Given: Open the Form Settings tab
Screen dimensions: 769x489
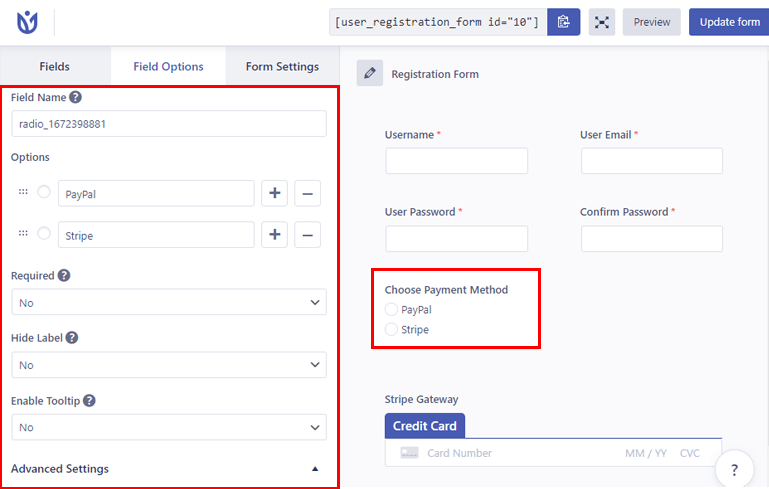Looking at the screenshot, I should (x=282, y=67).
